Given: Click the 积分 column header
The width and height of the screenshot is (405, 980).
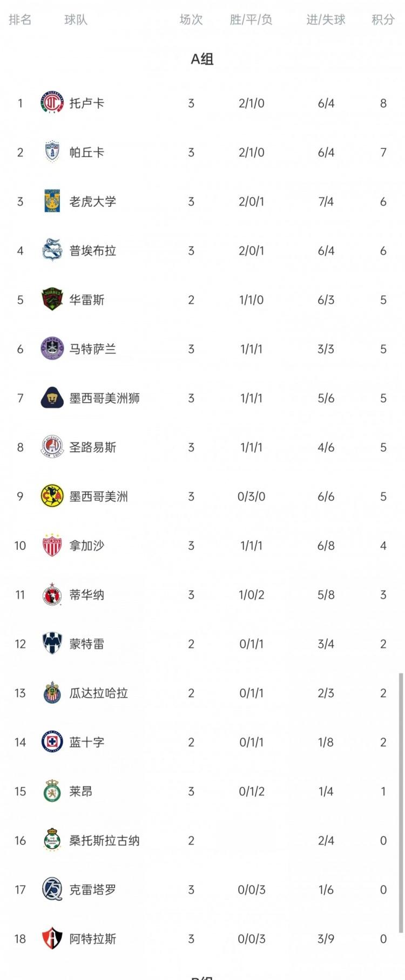Looking at the screenshot, I should [383, 20].
